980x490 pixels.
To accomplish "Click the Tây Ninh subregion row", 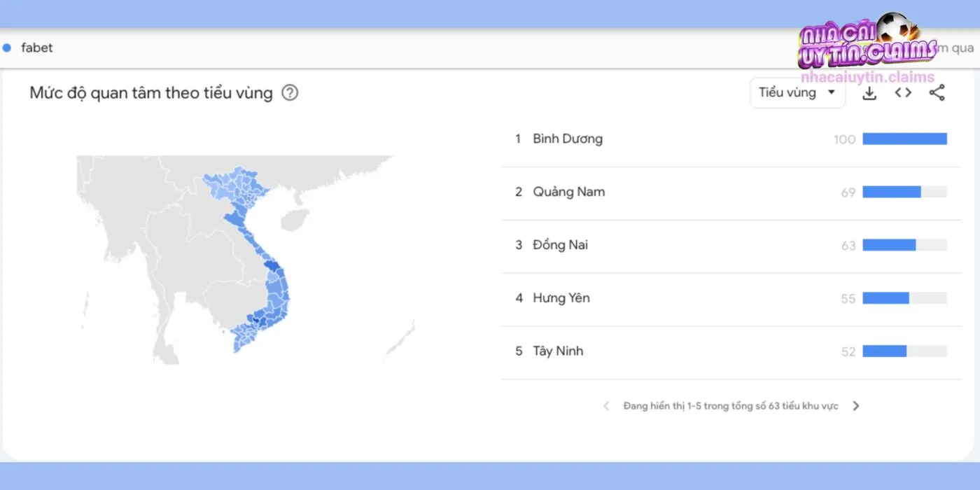I will (557, 351).
